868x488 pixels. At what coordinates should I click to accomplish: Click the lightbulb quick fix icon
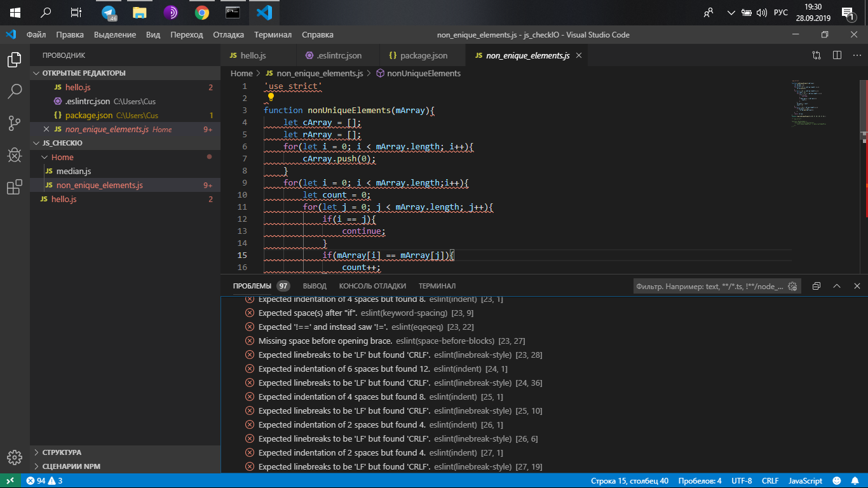pos(271,97)
